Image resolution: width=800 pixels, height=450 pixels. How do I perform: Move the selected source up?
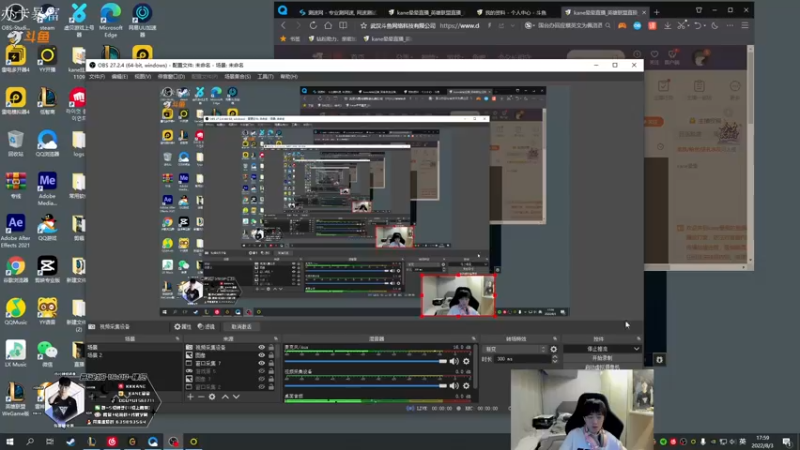click(225, 396)
